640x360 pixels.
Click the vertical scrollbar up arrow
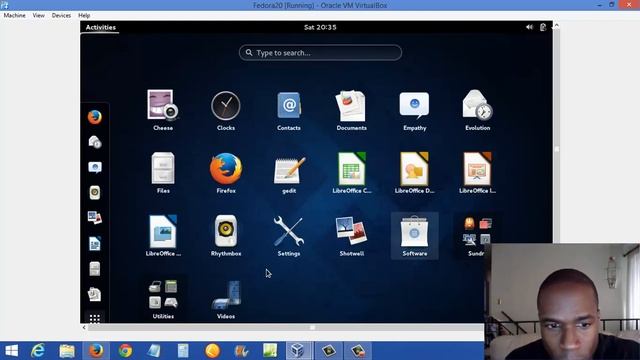pos(556,26)
